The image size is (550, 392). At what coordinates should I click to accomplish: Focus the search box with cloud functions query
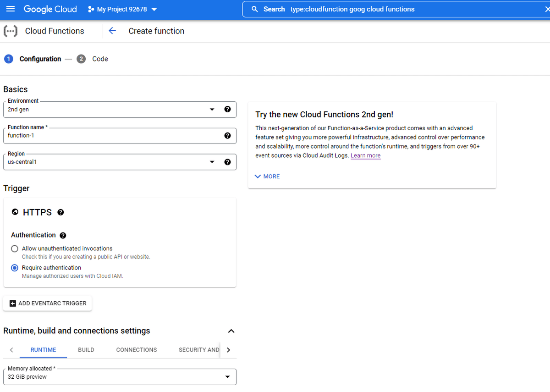pyautogui.click(x=396, y=9)
